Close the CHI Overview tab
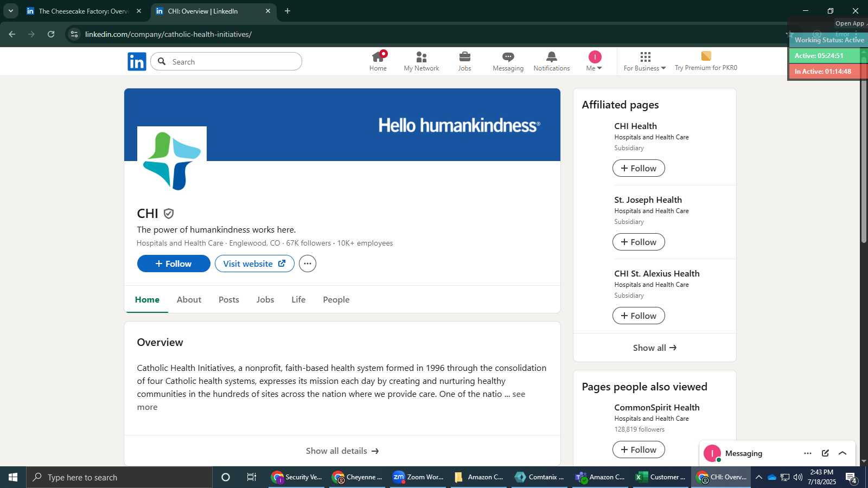The image size is (868, 488). pos(267,11)
